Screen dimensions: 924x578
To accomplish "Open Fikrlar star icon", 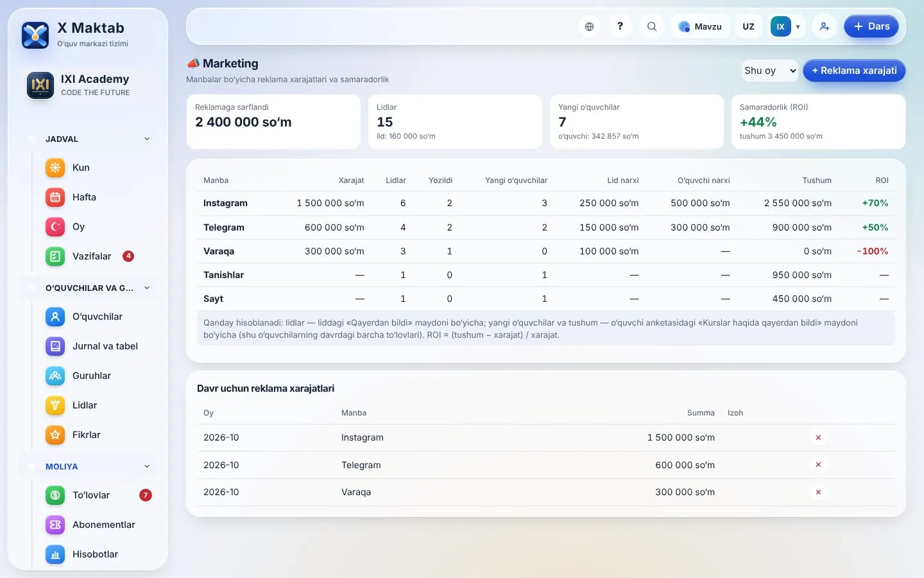I will pos(55,435).
